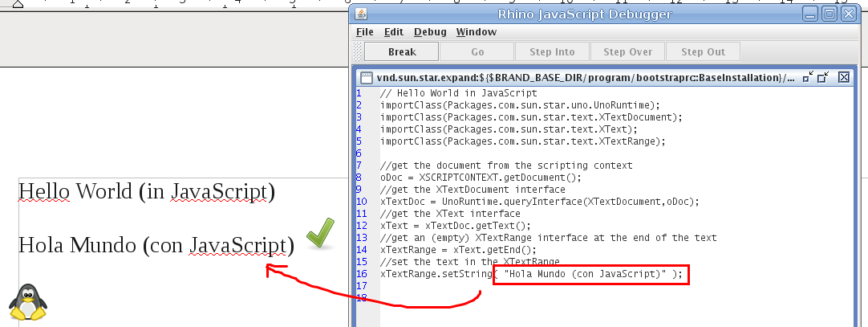Click the toolbar drag handle beside Break
Viewport: 868px width, 327px height.
click(359, 52)
